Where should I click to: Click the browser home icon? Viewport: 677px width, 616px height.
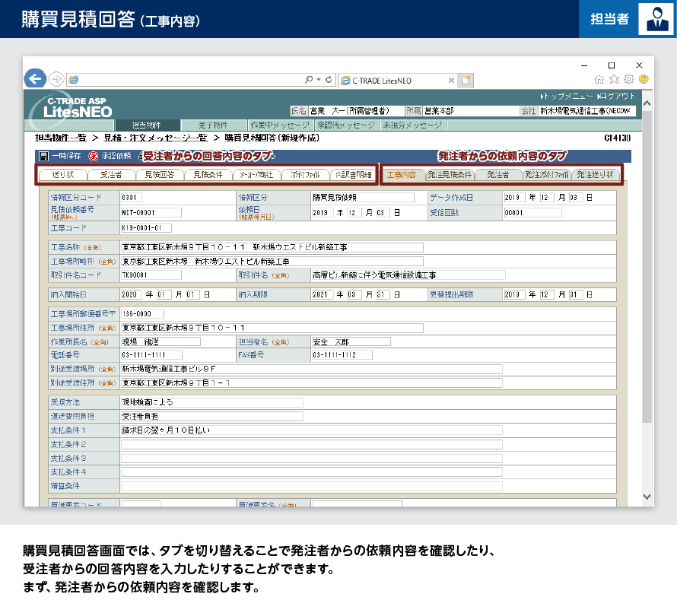(x=599, y=79)
